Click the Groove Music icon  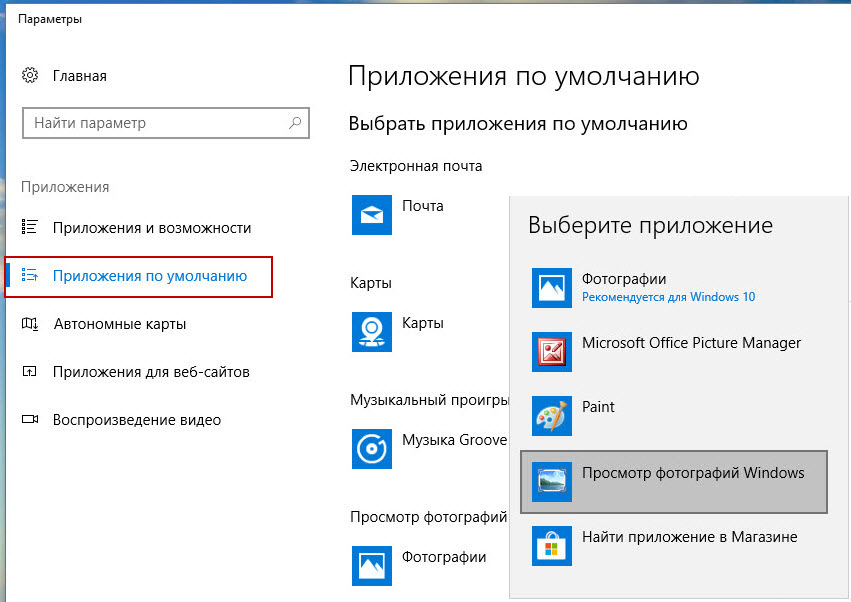point(372,449)
